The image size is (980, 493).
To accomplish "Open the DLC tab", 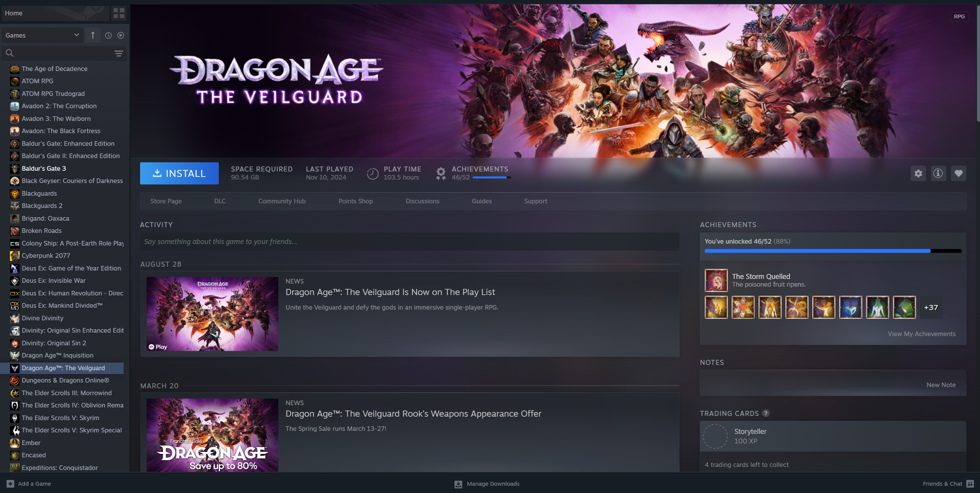I will 220,201.
